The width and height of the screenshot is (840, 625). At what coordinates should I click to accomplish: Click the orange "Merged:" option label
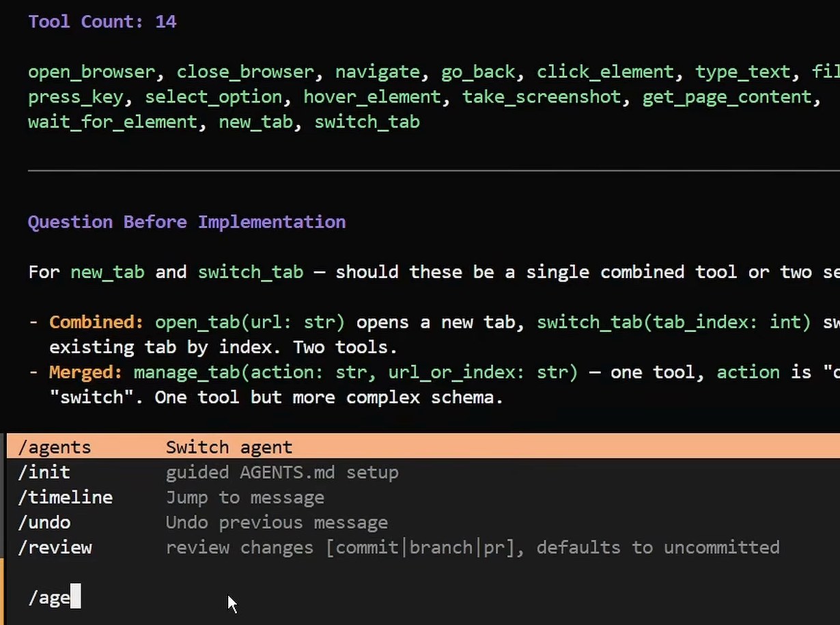click(86, 372)
